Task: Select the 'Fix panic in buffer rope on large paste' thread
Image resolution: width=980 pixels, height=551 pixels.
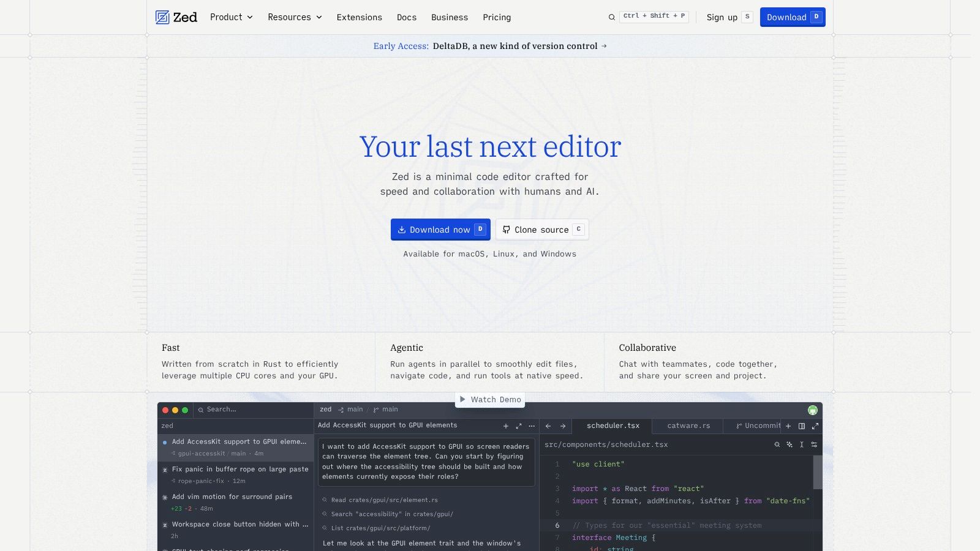Action: coord(236,475)
